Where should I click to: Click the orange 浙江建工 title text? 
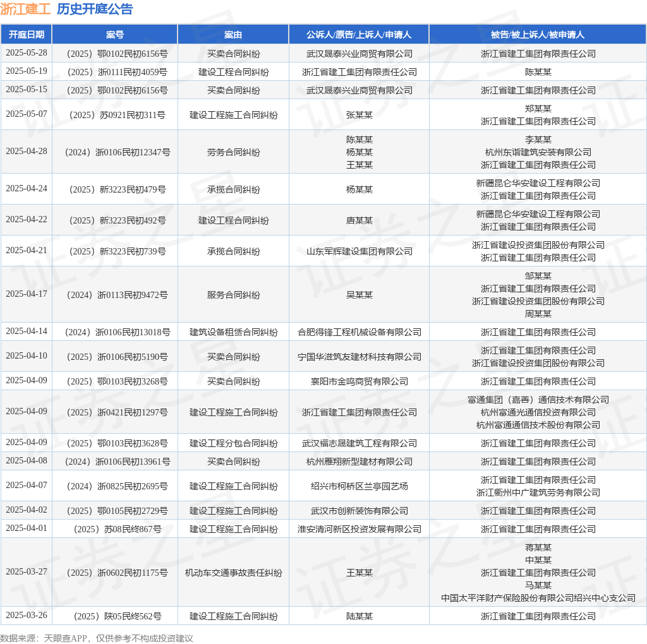point(25,9)
